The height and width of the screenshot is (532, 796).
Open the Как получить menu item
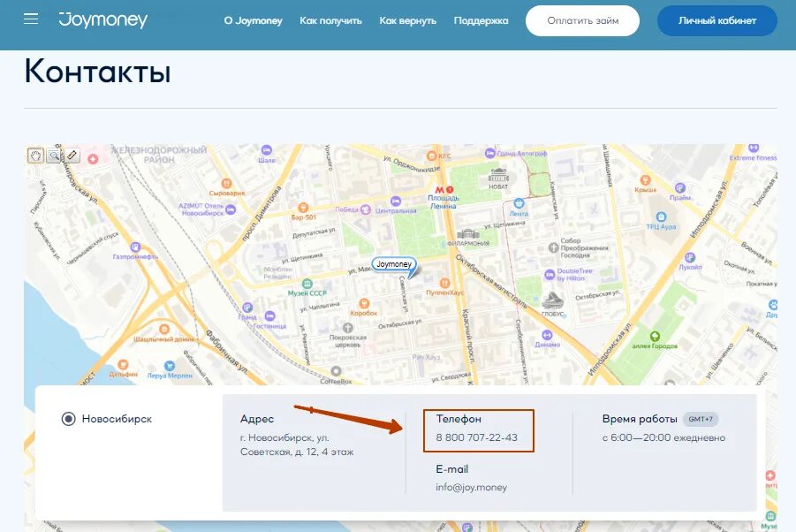click(x=330, y=21)
